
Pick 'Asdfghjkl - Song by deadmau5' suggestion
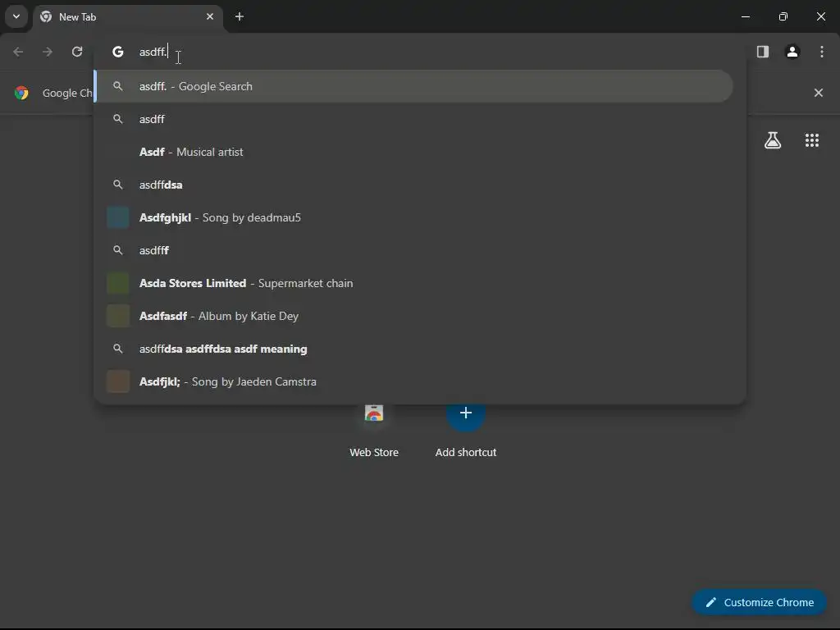pos(414,217)
